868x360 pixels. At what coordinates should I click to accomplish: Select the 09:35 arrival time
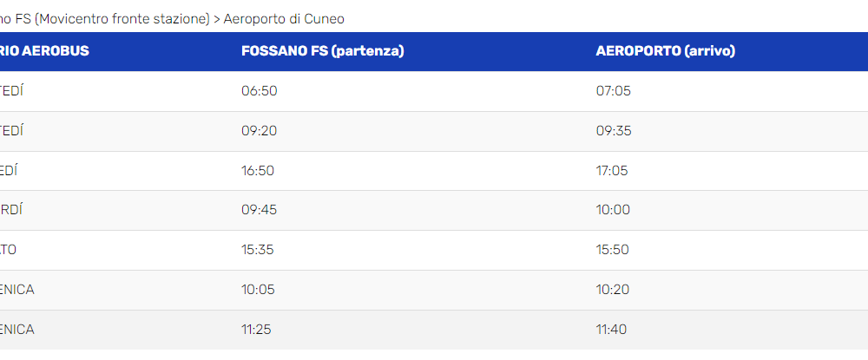point(614,131)
